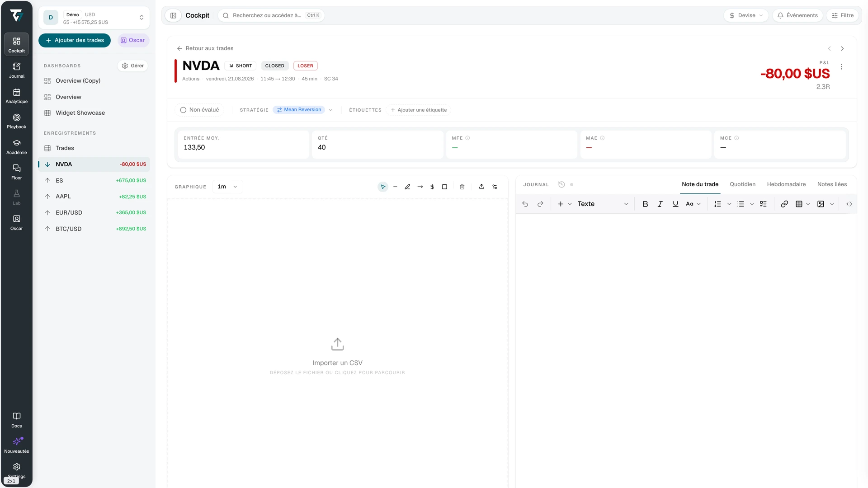Switch to the Quotidien tab
Screen dimensions: 868x488
(x=742, y=184)
